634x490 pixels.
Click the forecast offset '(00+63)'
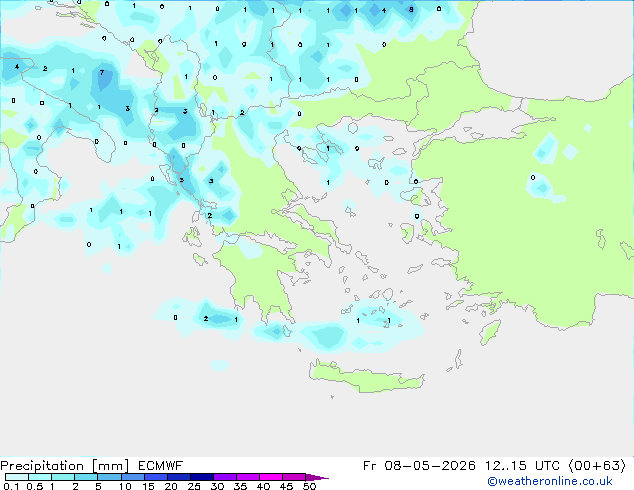tap(597, 466)
